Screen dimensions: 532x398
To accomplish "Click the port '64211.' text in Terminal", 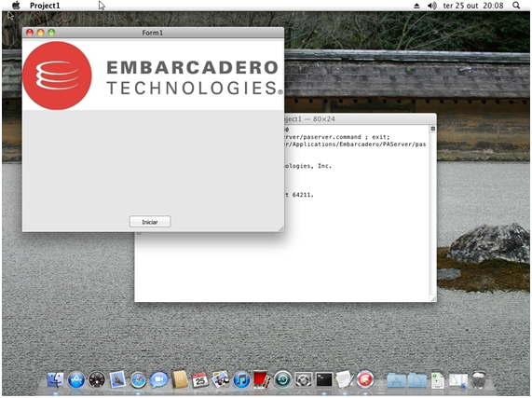I will [303, 195].
